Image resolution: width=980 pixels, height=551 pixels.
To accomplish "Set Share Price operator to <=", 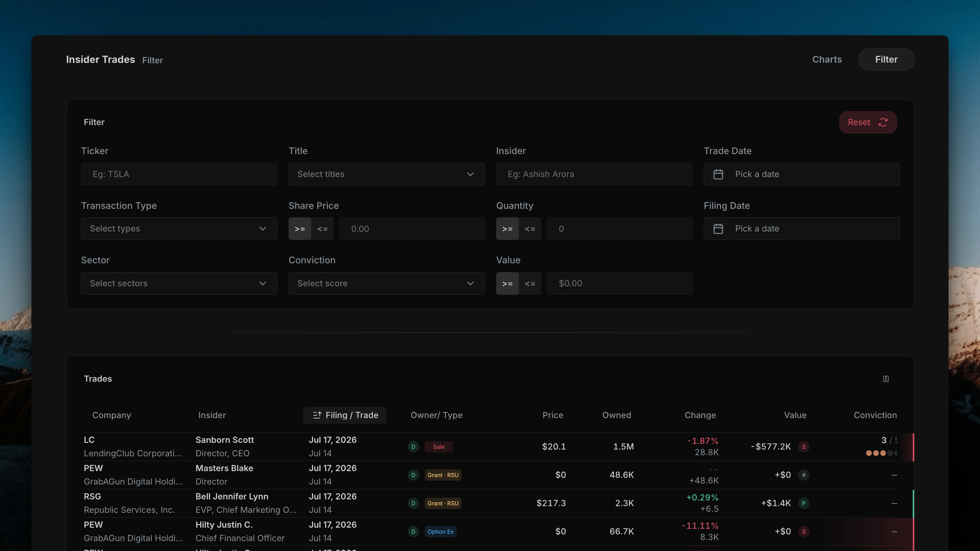I will pyautogui.click(x=322, y=229).
